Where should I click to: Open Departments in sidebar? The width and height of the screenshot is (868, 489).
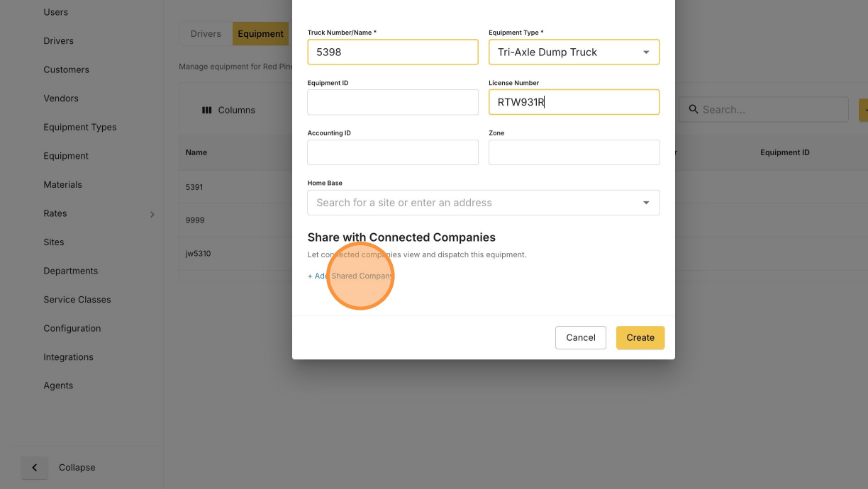pyautogui.click(x=71, y=271)
